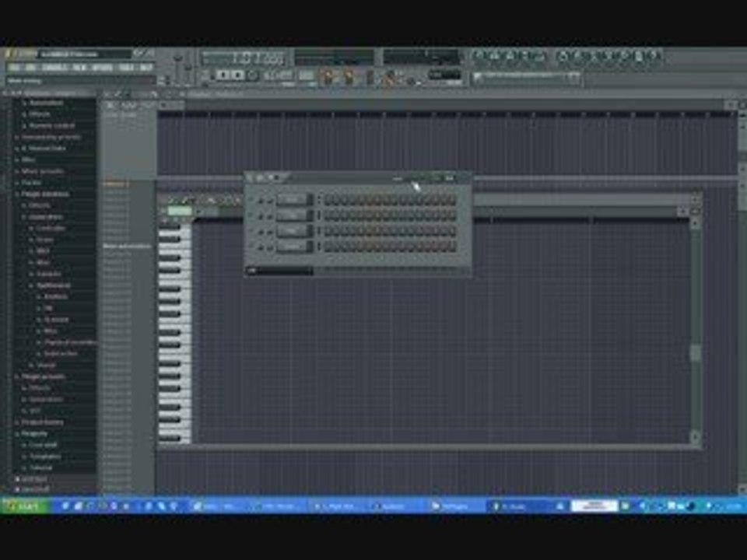
Task: Collapse the Generators folder under Plugin database
Action: coord(45,217)
